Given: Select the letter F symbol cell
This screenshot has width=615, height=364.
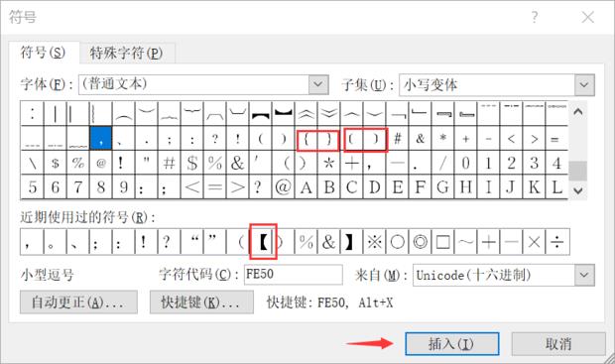Looking at the screenshot, I should [420, 186].
